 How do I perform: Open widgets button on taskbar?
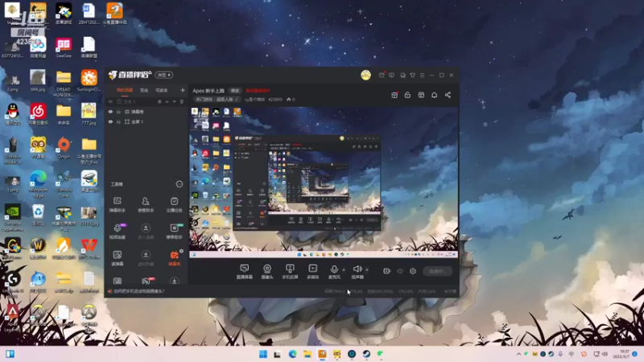10,354
